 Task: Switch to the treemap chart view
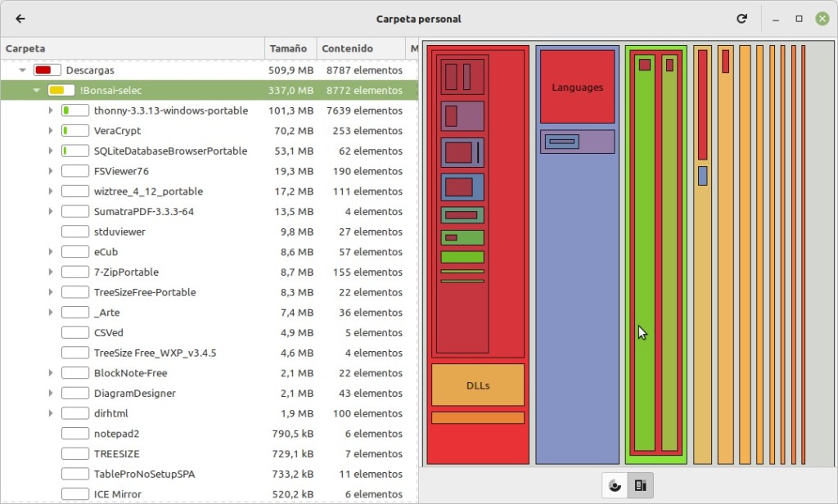coord(641,485)
